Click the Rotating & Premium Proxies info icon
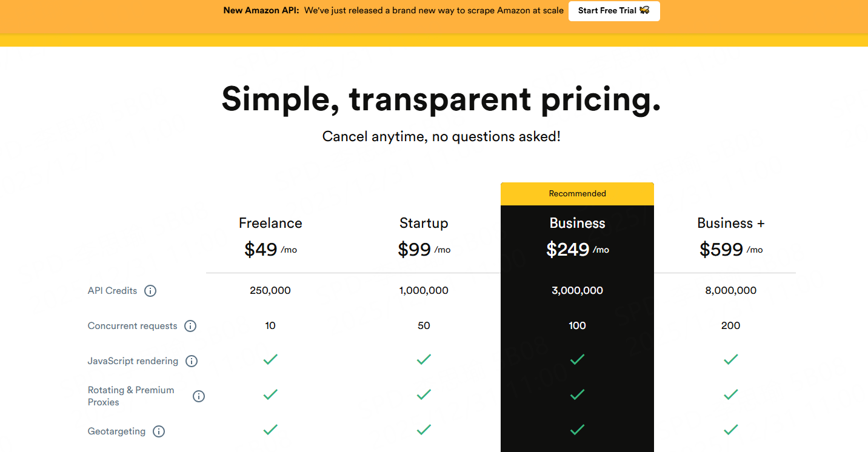 (199, 396)
